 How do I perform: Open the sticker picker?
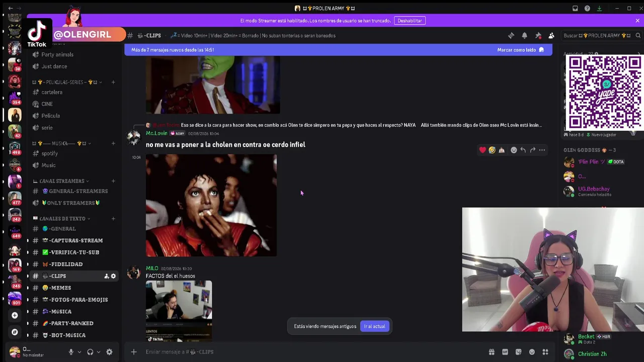(x=518, y=352)
